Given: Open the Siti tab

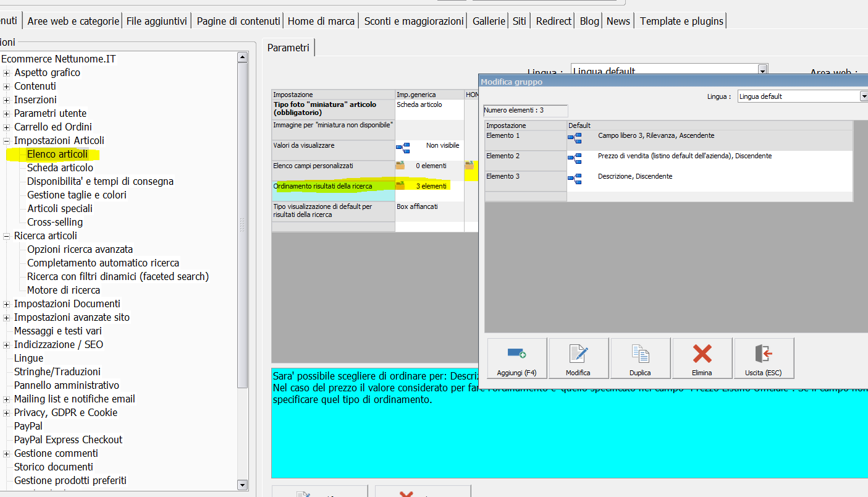Looking at the screenshot, I should 520,21.
